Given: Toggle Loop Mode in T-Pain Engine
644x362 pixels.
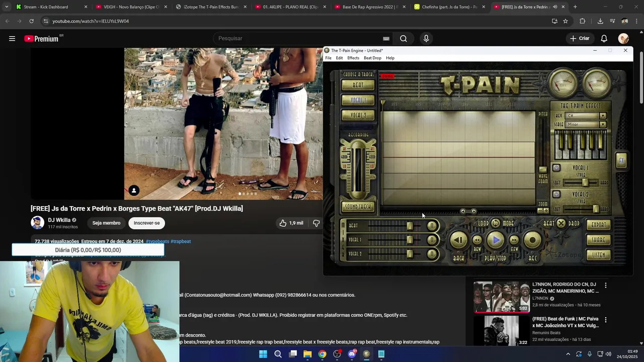Looking at the screenshot, I should (496, 223).
